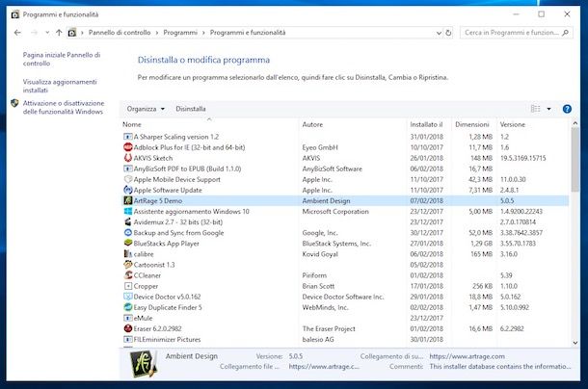The image size is (588, 389).
Task: Click the Windows 10 update assistant icon
Action: (x=128, y=212)
